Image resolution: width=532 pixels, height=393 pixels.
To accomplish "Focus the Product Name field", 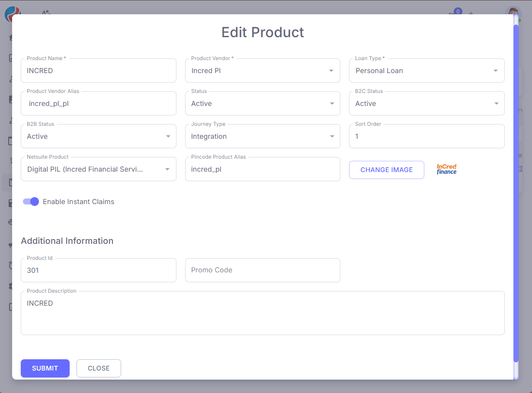I will tap(98, 70).
